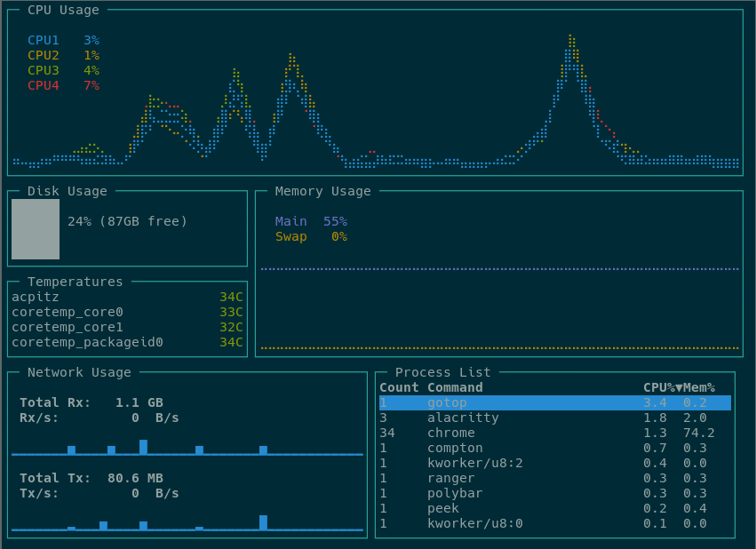Select the alacritty process row

(x=555, y=418)
